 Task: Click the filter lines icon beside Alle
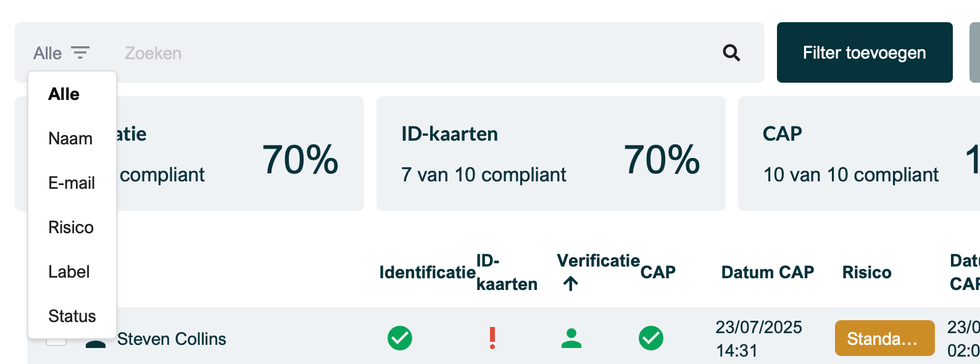80,52
